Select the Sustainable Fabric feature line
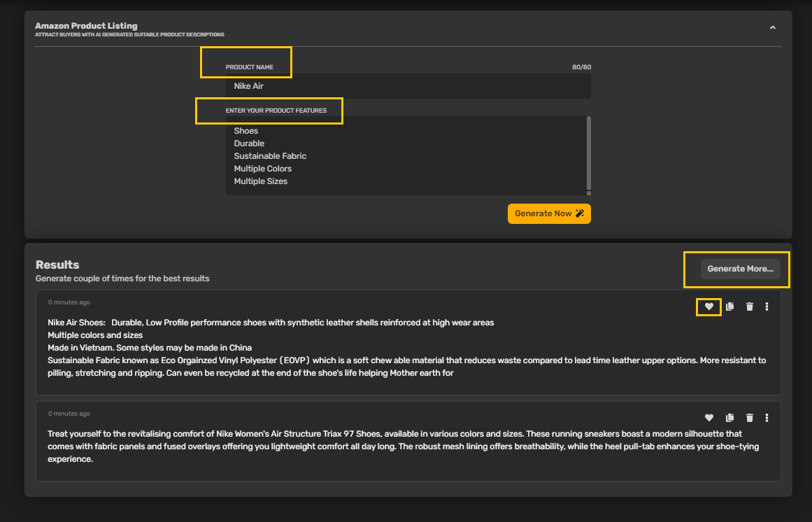This screenshot has height=522, width=812. 270,156
